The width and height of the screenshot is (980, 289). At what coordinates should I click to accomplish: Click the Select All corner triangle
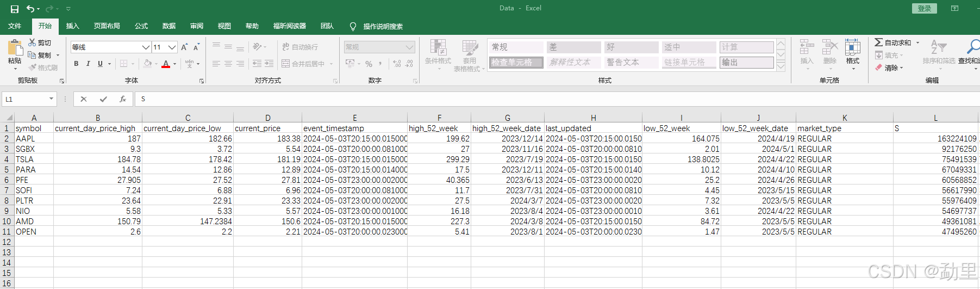9,118
